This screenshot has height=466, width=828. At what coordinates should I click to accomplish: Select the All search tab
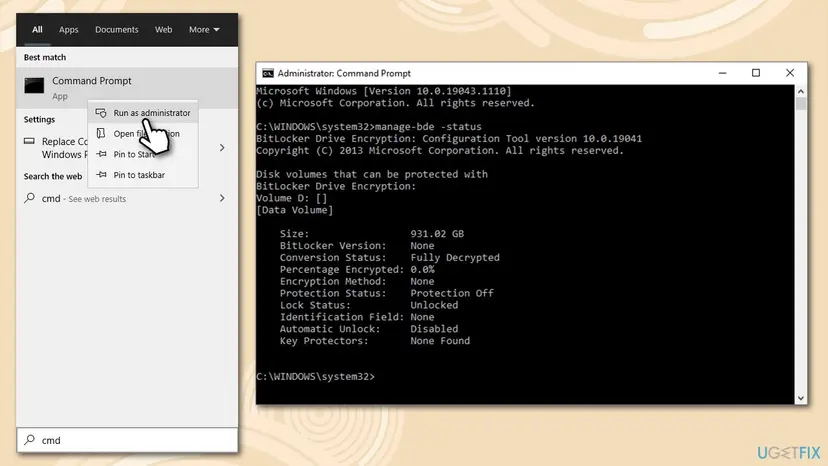[37, 30]
